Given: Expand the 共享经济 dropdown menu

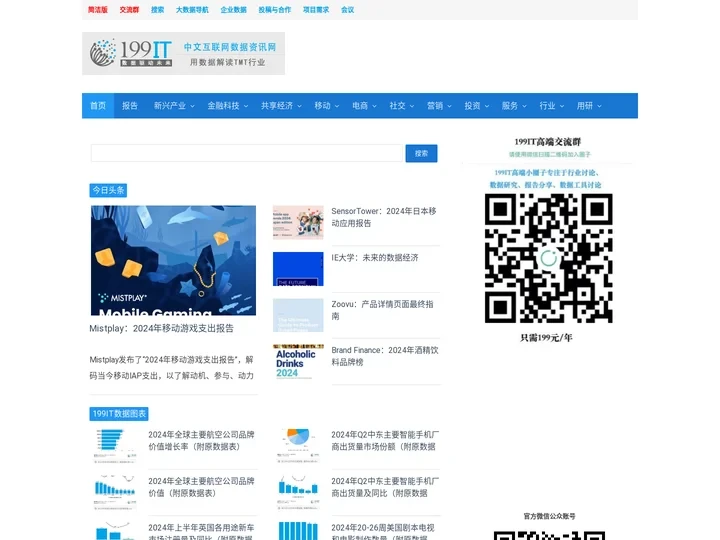Looking at the screenshot, I should click(x=281, y=106).
